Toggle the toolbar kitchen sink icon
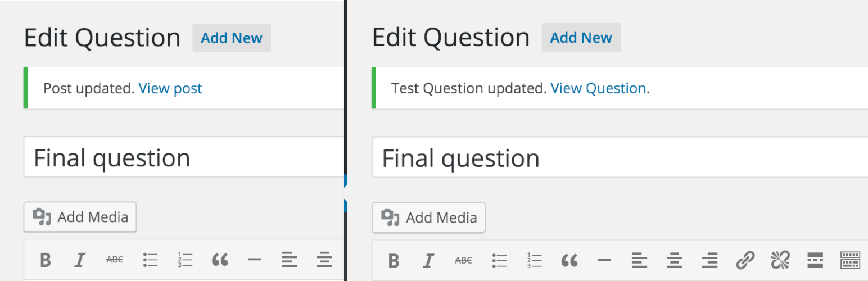Viewport: 868px width, 281px height. tap(850, 260)
